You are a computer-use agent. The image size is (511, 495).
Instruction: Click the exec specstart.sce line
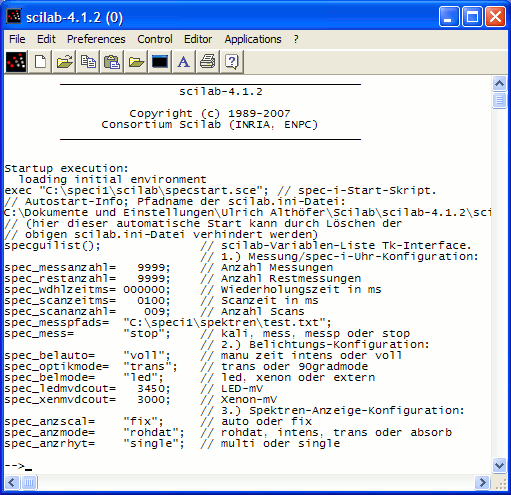[x=220, y=191]
